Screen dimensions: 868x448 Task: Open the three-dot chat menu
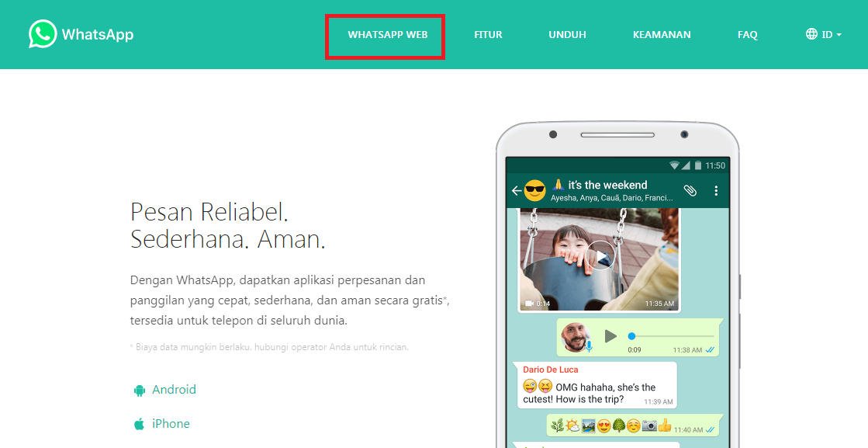[x=716, y=190]
